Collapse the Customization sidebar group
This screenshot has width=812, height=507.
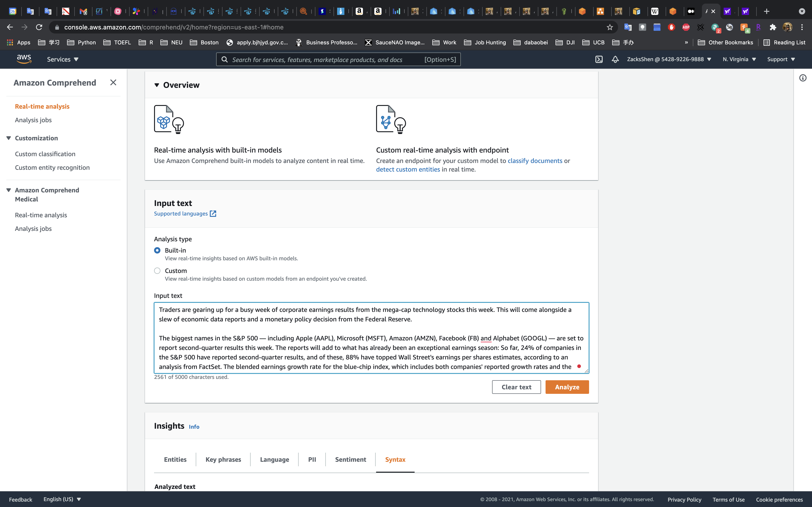(9, 138)
